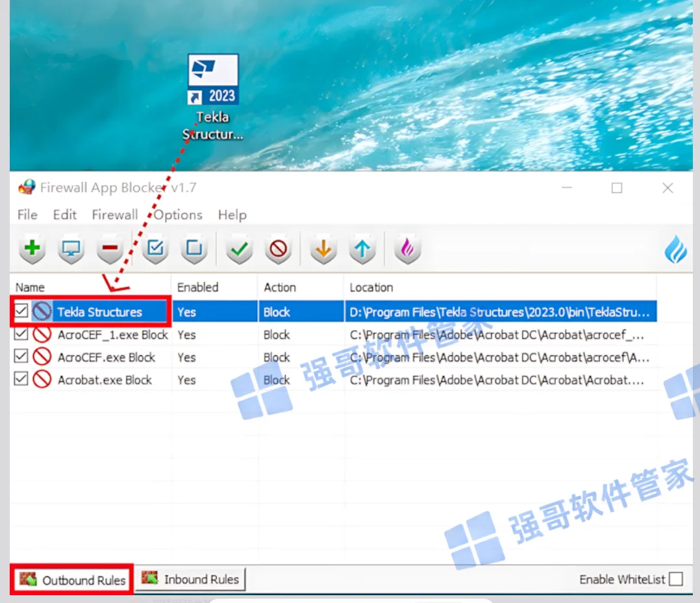Click the monitor Add Process toolbar icon
Image resolution: width=700 pixels, height=603 pixels.
coord(71,248)
